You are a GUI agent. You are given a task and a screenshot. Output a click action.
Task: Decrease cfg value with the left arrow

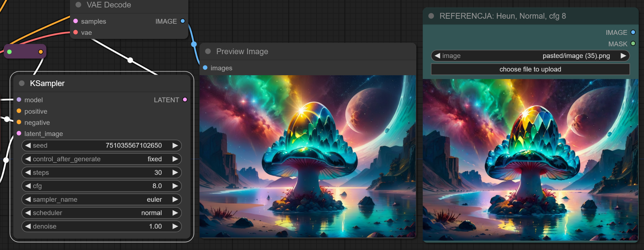(x=28, y=186)
